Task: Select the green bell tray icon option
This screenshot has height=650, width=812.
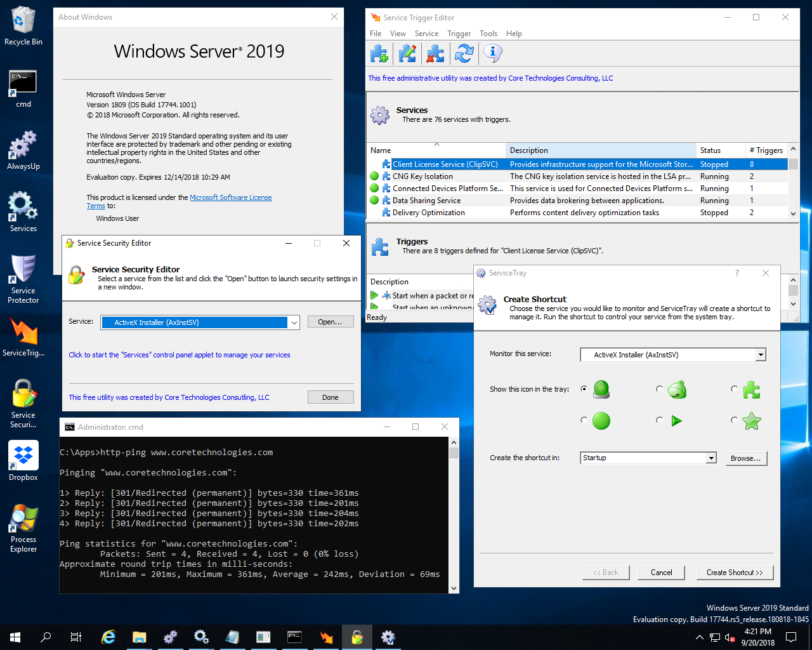Action: pyautogui.click(x=659, y=389)
